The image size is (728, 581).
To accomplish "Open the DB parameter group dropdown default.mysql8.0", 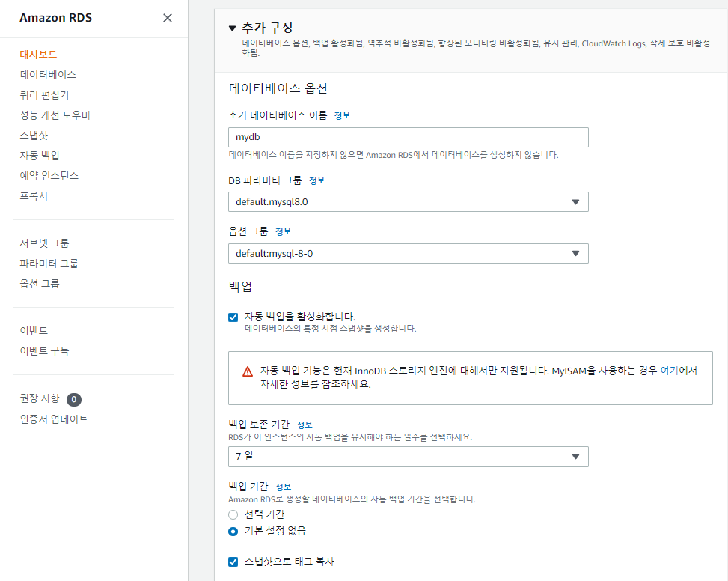I will click(408, 202).
